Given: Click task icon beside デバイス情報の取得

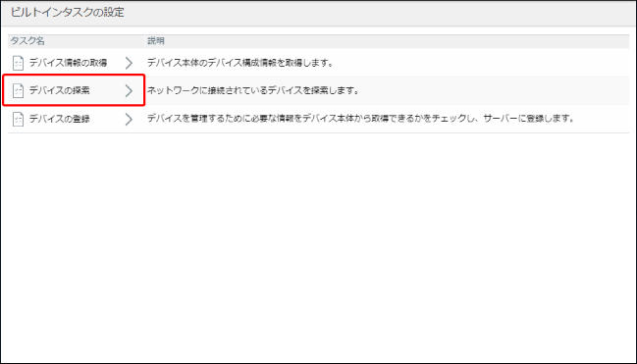Looking at the screenshot, I should point(18,63).
